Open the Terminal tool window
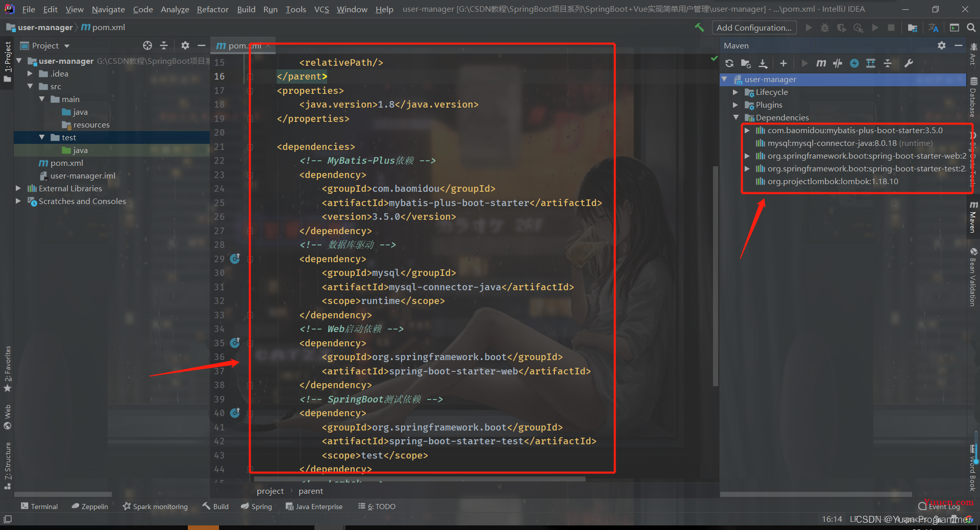 coord(39,506)
